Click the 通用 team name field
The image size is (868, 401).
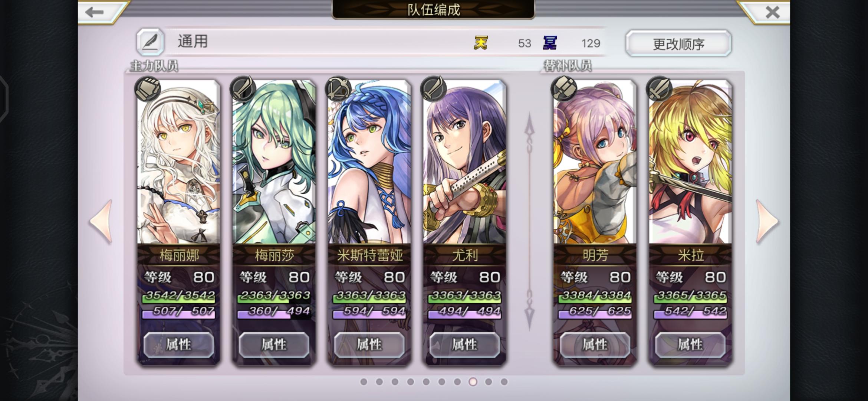(x=319, y=42)
